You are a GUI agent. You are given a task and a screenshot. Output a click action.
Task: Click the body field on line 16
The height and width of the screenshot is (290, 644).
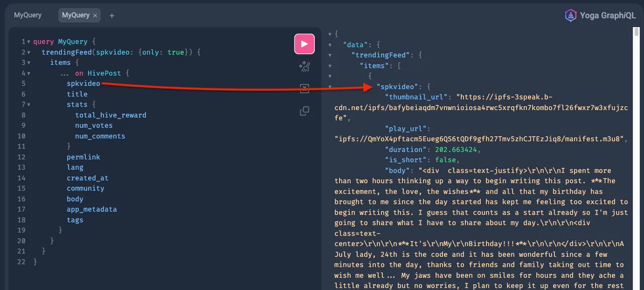point(75,199)
